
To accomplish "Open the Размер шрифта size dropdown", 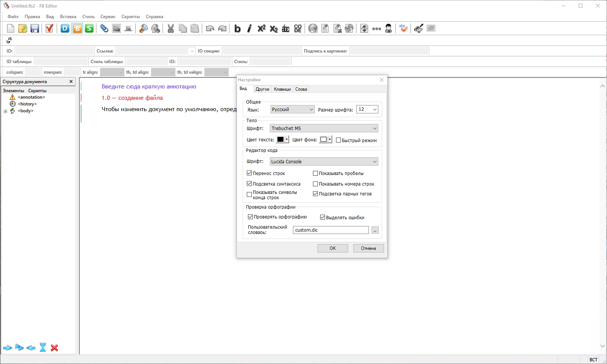I will coord(367,110).
